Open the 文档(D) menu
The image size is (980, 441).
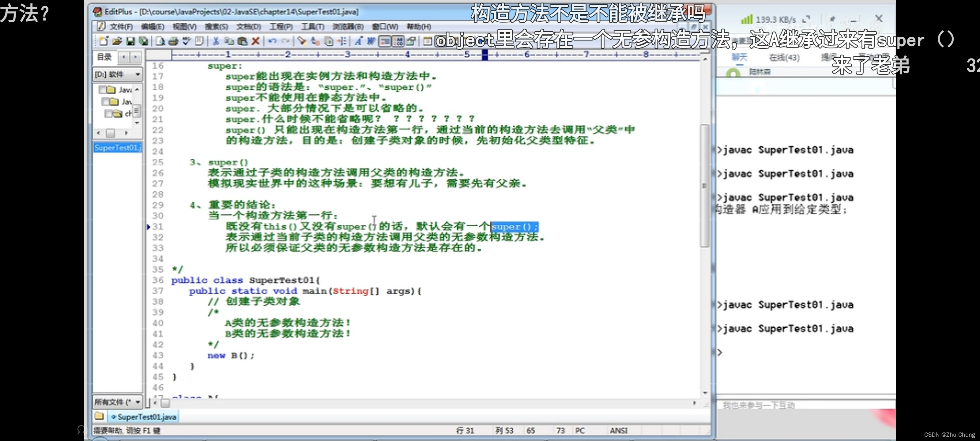point(248,27)
